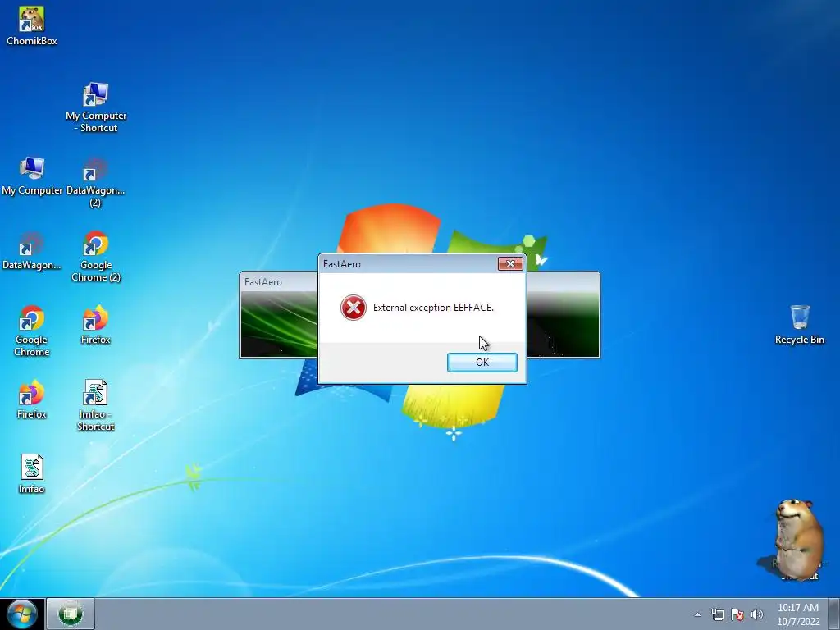The image size is (840, 630).
Task: Select the lmfao script file icon
Action: click(x=32, y=473)
